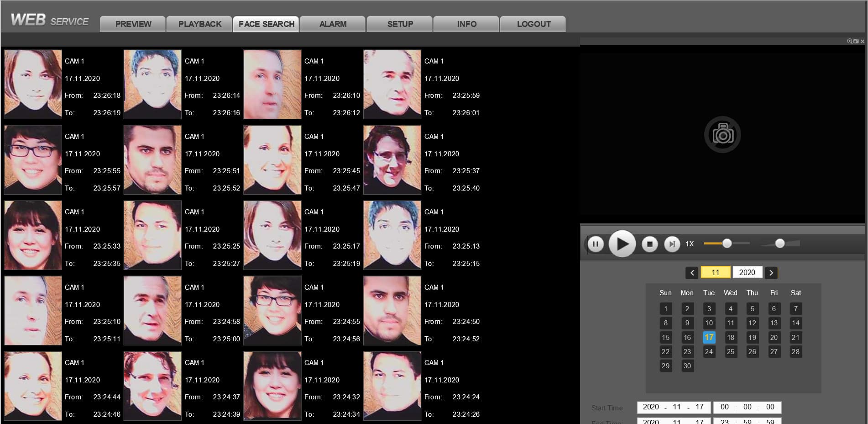
Task: Go to next month in calendar
Action: [x=771, y=273]
